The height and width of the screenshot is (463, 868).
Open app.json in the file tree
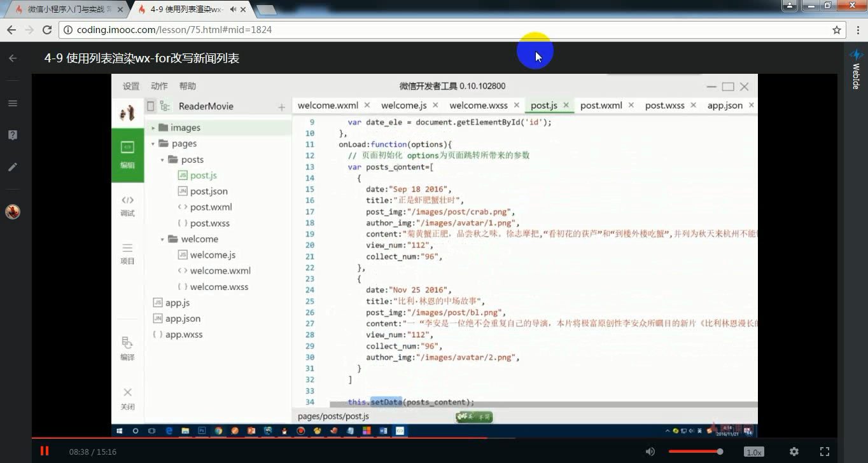pos(177,319)
